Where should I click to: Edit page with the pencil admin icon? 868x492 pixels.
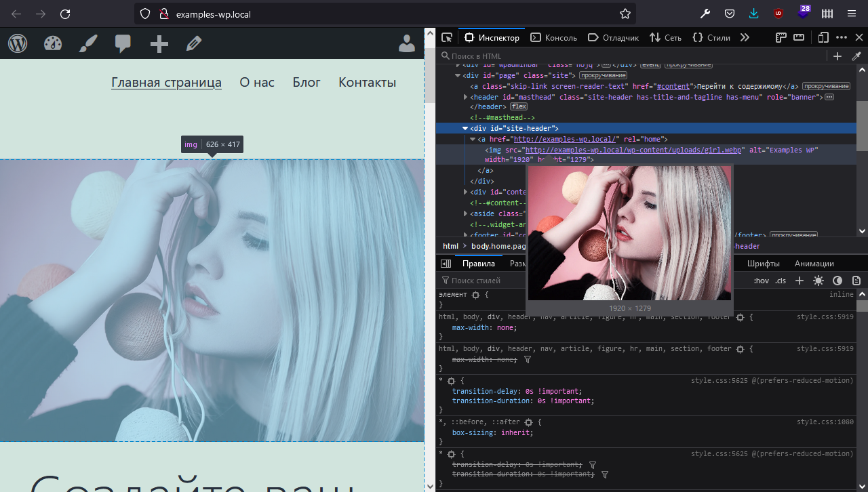click(194, 43)
